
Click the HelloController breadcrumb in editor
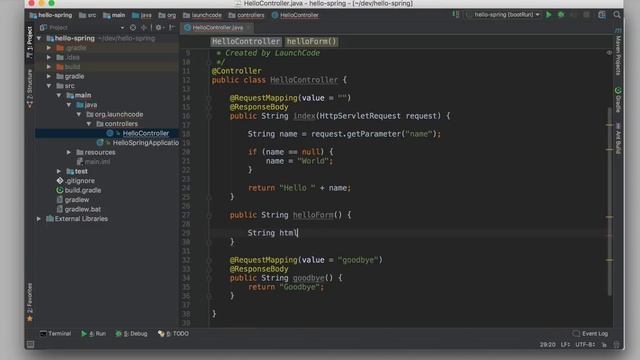[246, 41]
